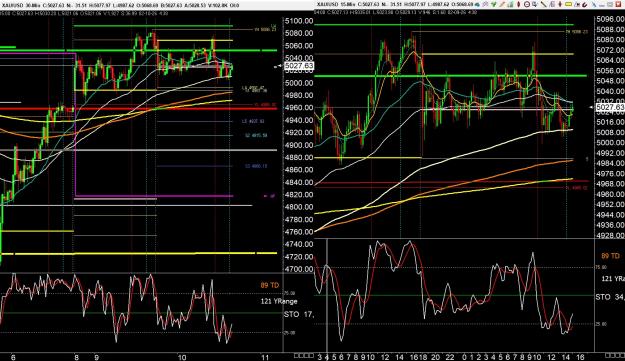
Task: Click the 5000.00 label on right price axis
Action: tap(611, 143)
